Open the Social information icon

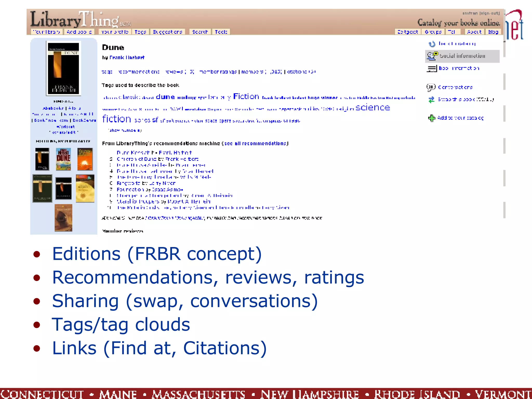pos(432,56)
